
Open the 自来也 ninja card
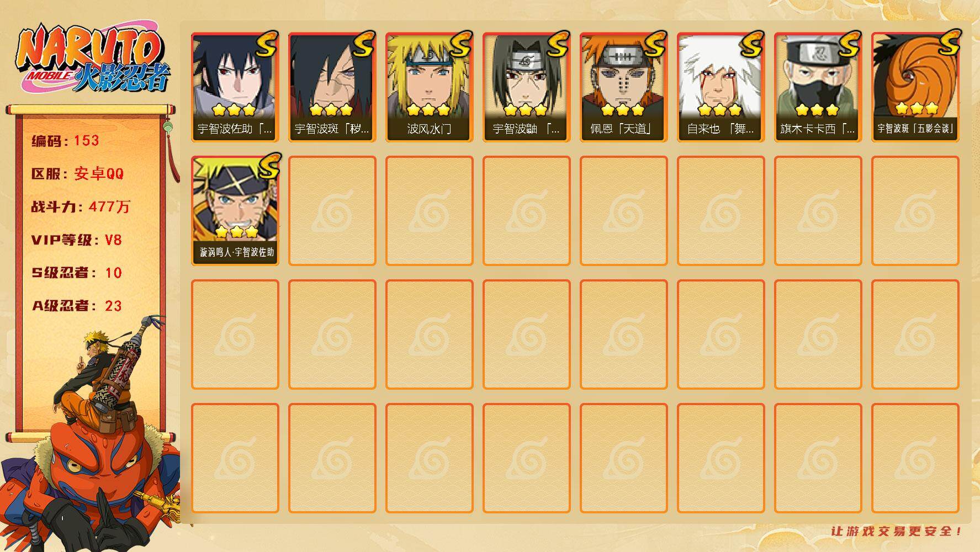pyautogui.click(x=721, y=87)
